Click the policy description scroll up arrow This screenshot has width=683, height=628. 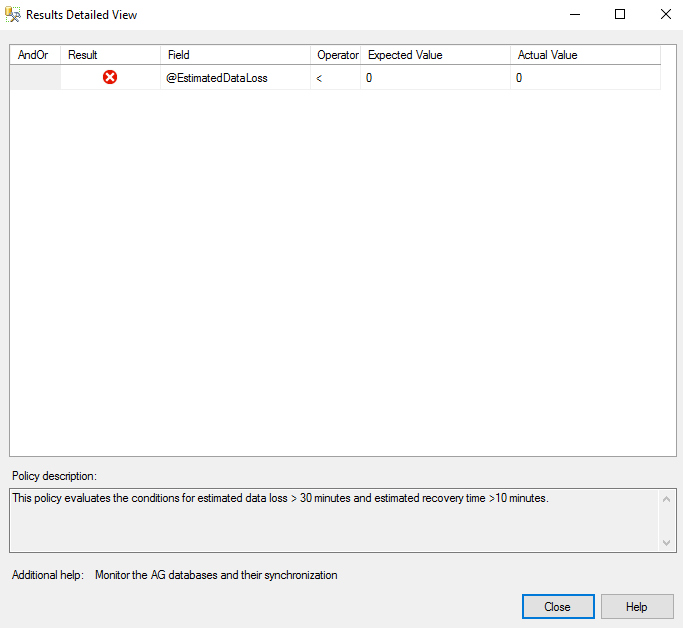(x=666, y=499)
